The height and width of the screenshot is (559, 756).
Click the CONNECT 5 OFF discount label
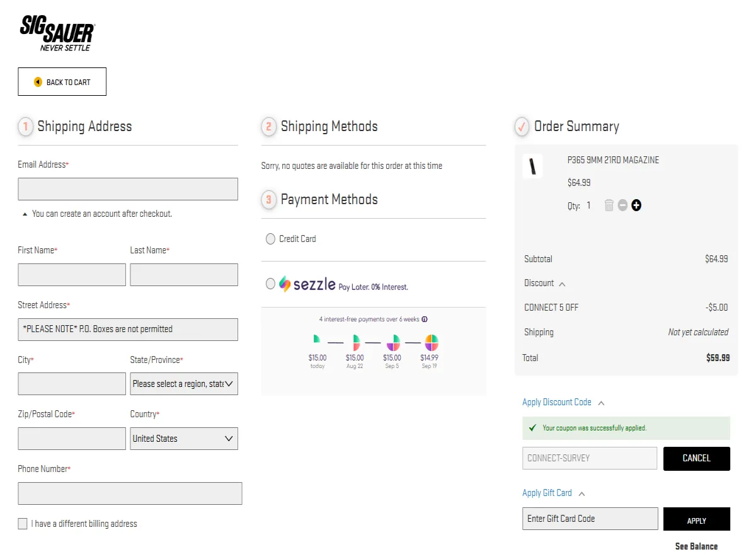coord(551,308)
